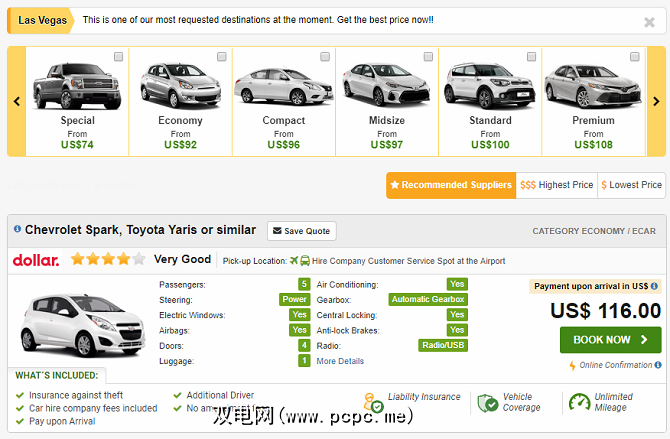The width and height of the screenshot is (670, 439).
Task: Click the Liability Insurance icon
Action: coord(373,402)
